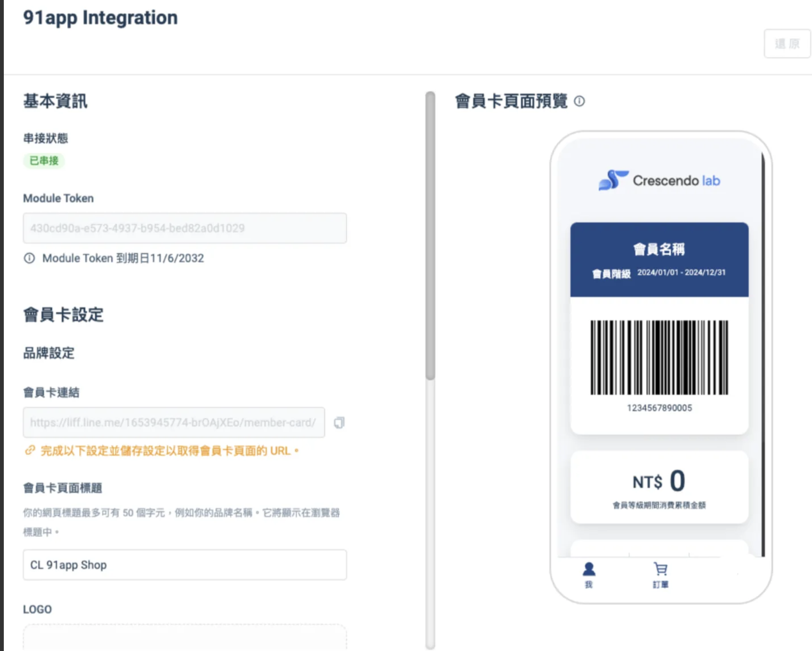Image resolution: width=812 pixels, height=651 pixels.
Task: Click the copy icon beside member card link
Action: (x=339, y=423)
